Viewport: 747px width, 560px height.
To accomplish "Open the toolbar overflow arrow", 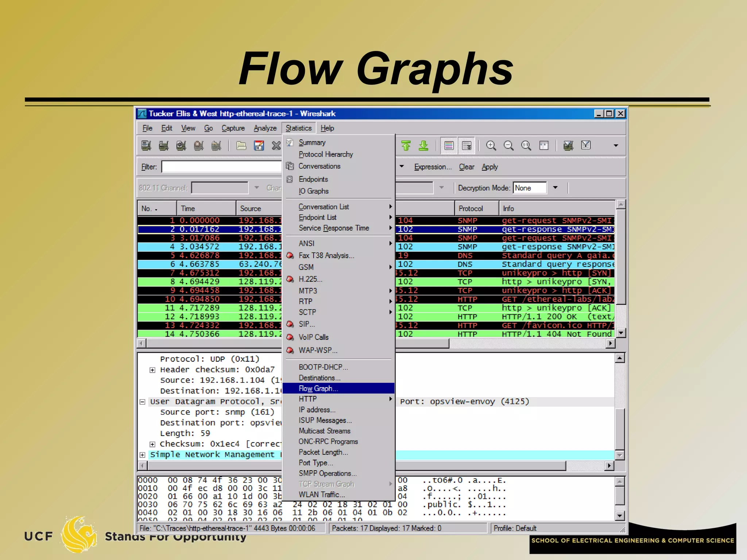I will [616, 145].
